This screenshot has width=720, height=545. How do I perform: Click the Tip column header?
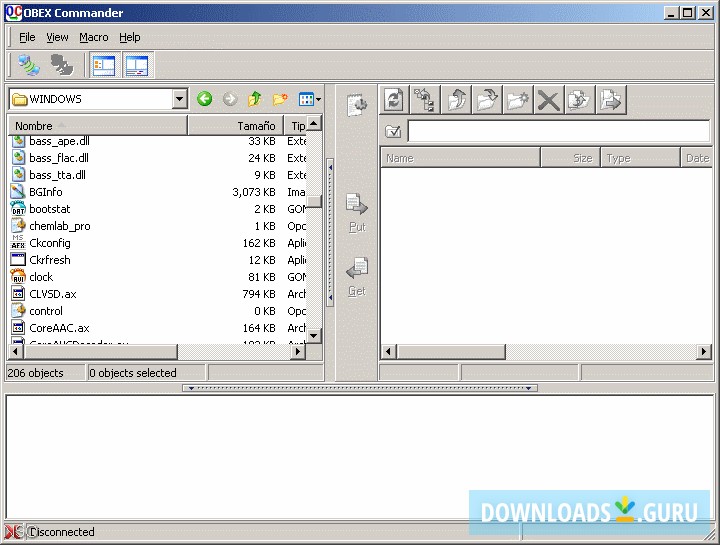296,125
